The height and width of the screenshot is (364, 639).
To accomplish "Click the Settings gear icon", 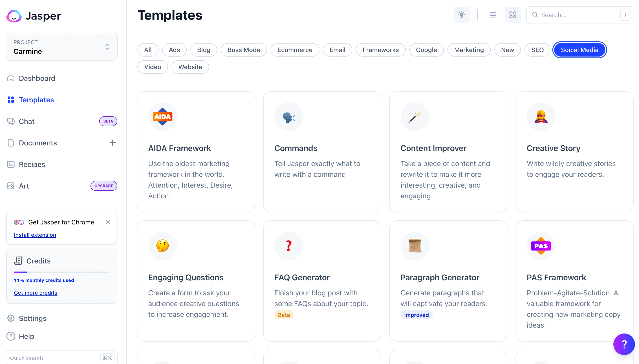I will click(11, 318).
